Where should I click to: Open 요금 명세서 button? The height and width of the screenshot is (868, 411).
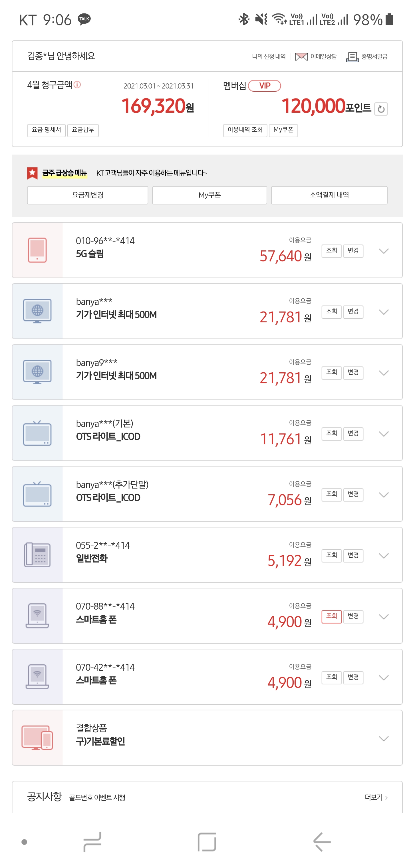[x=46, y=130]
